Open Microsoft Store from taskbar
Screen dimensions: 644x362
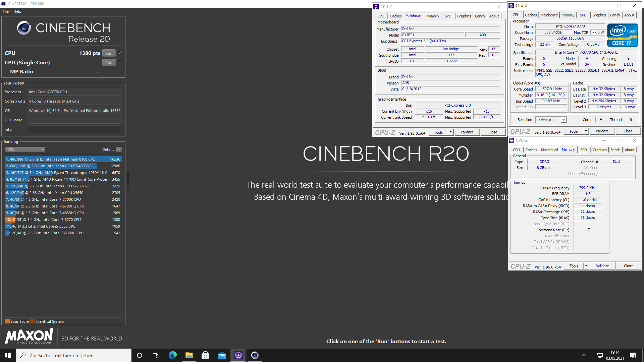click(x=205, y=355)
